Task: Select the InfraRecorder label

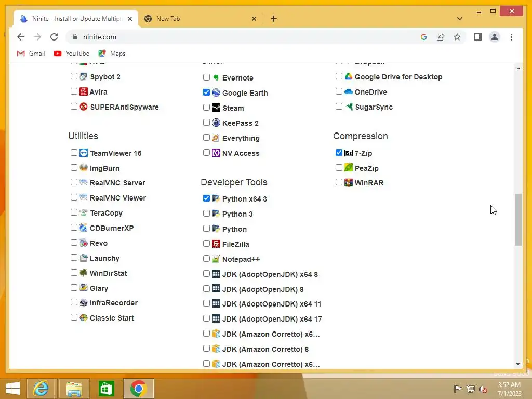Action: (114, 303)
